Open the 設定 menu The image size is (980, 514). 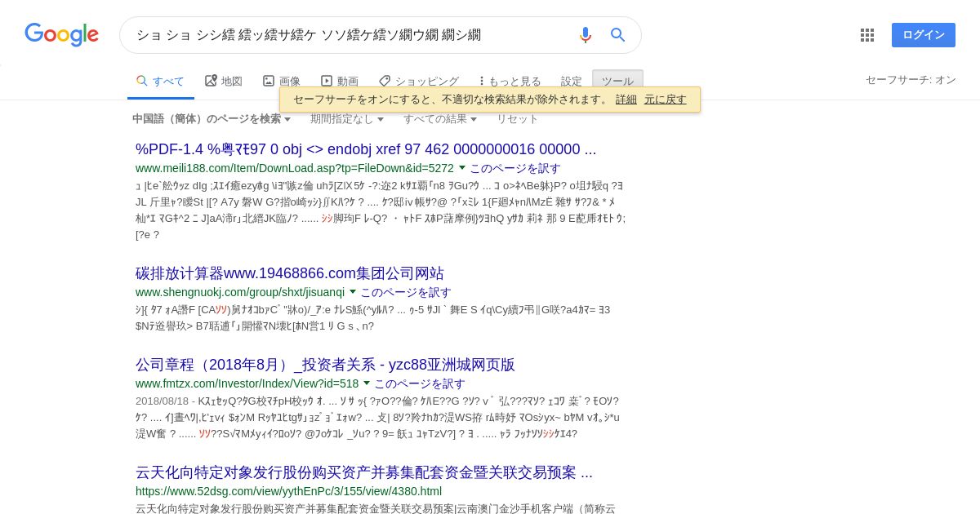[572, 81]
